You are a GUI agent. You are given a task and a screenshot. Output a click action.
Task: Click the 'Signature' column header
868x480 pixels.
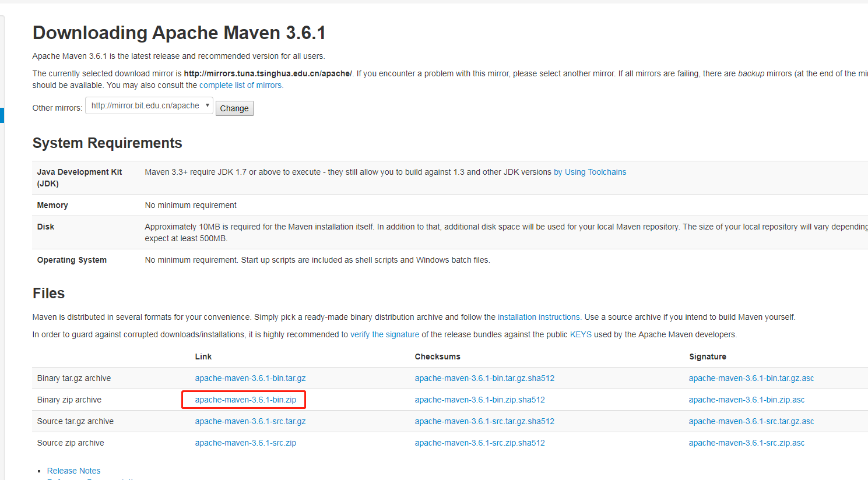pos(708,357)
